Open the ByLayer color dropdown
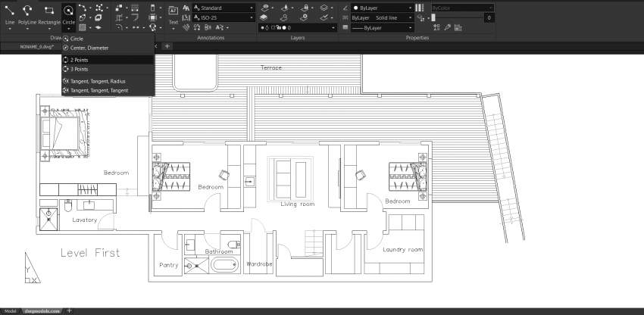 [383, 8]
